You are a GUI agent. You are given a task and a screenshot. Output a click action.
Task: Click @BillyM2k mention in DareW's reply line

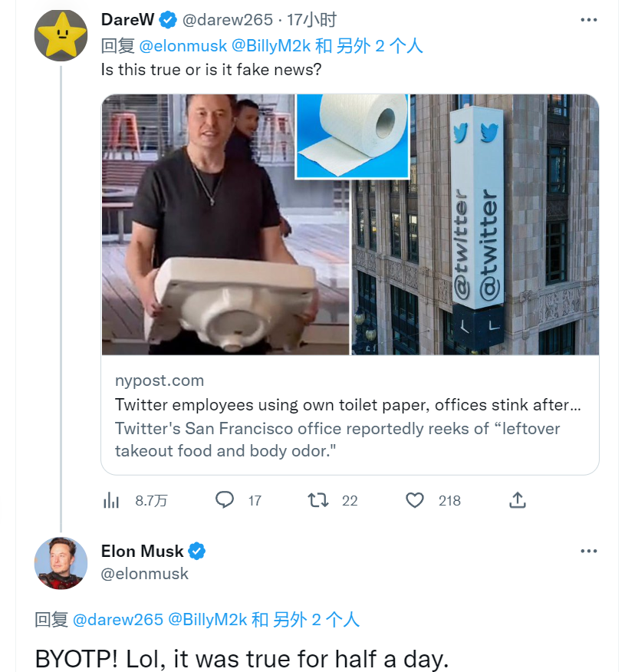pos(274,46)
